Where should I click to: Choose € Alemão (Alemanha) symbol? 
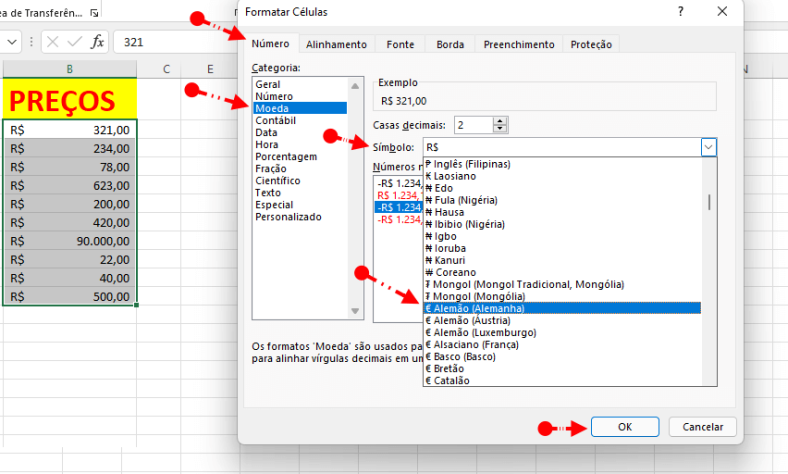[x=562, y=308]
